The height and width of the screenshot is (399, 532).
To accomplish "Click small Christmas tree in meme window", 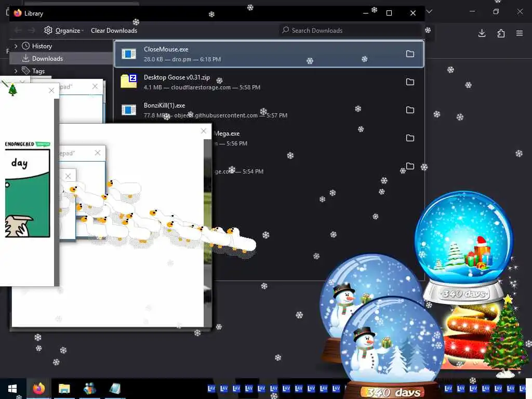I will tap(12, 90).
